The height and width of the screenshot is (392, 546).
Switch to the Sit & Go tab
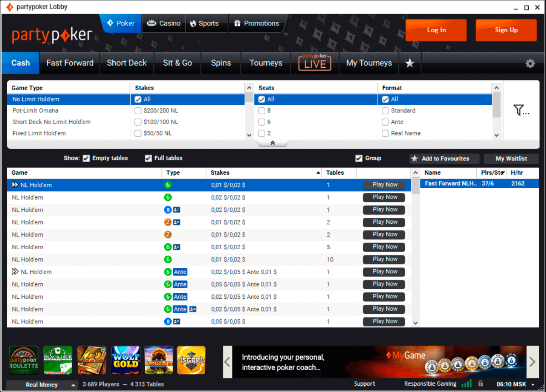tap(177, 63)
